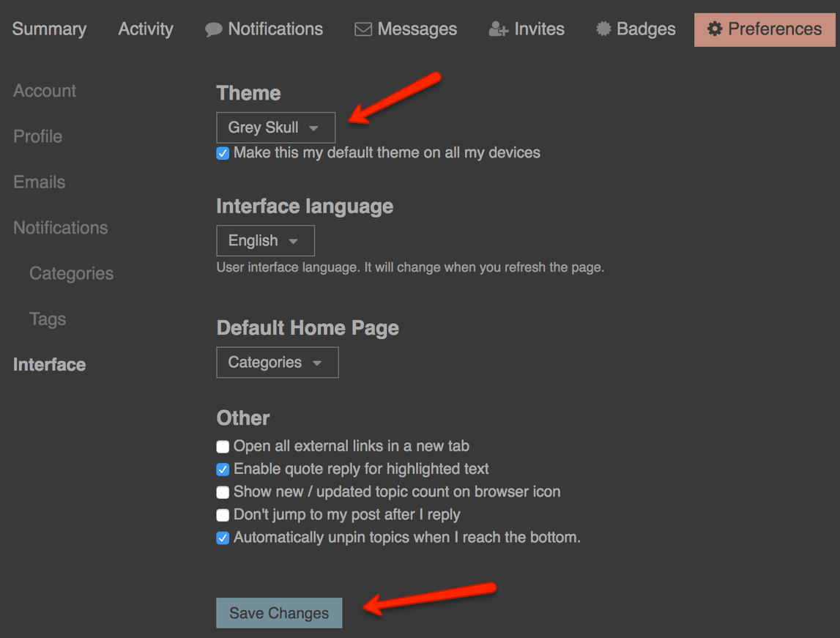Click the Messages envelope icon
Screen dimensions: 840x638
click(363, 30)
